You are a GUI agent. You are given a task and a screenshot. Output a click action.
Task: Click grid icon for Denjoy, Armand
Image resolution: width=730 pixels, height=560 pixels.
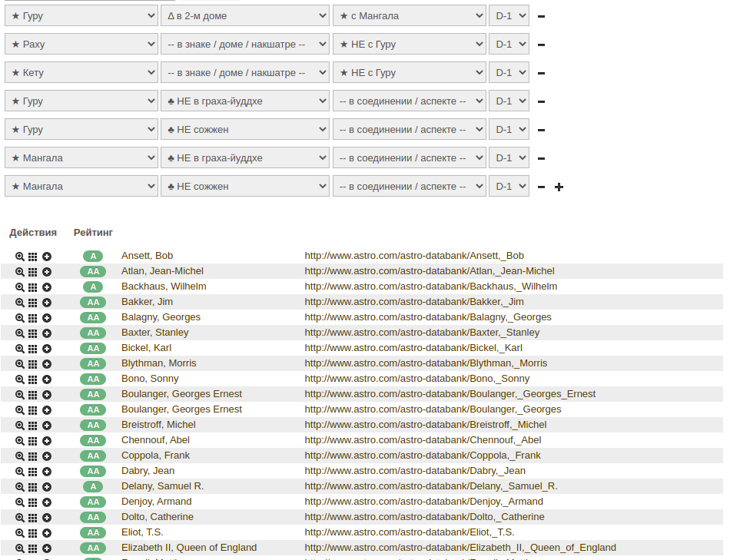point(32,502)
